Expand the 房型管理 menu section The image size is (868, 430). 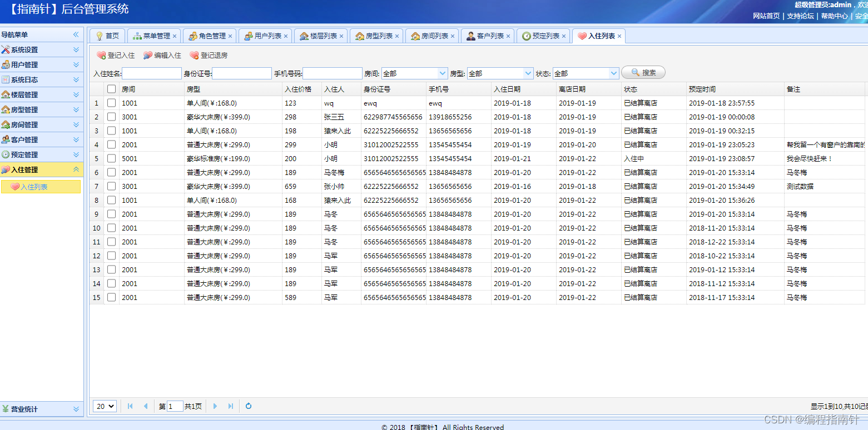42,109
